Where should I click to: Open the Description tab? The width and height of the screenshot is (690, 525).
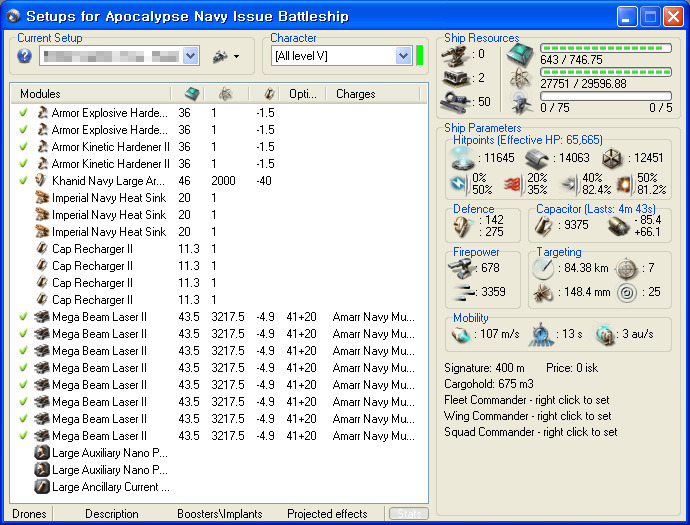[112, 514]
